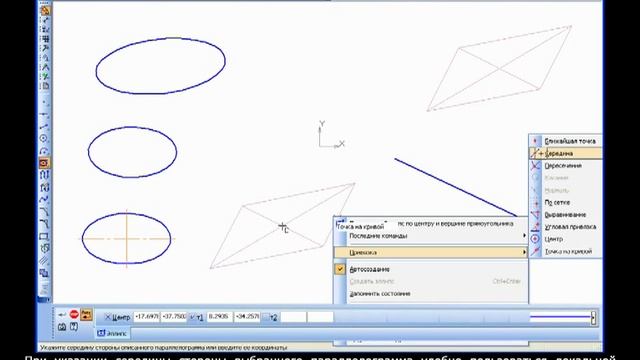Click the т1 Y field showing -34.257
The width and height of the screenshot is (640, 360).
pyautogui.click(x=247, y=317)
